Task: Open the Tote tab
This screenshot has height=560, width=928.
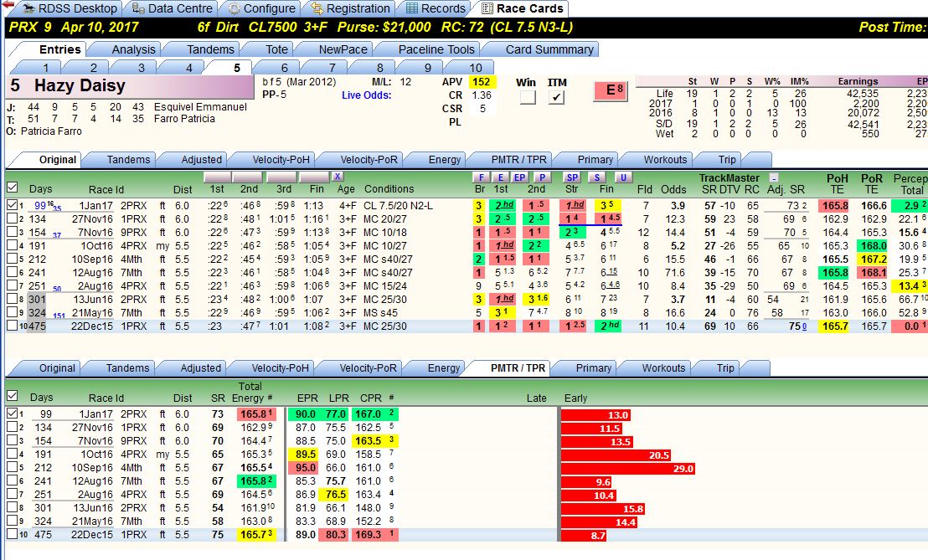Action: [276, 49]
